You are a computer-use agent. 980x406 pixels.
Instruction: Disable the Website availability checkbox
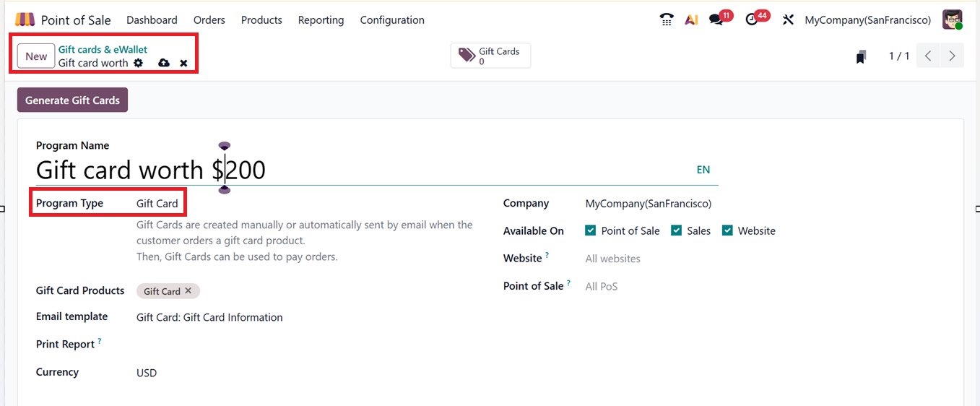point(727,230)
